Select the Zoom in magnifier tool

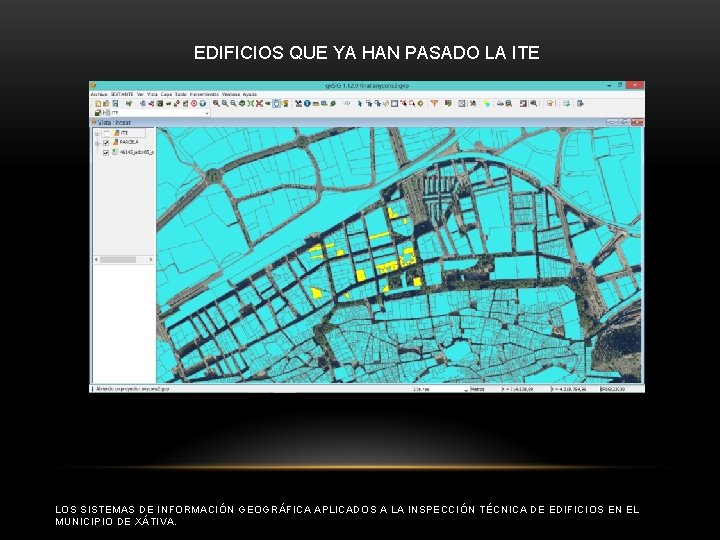[x=216, y=104]
